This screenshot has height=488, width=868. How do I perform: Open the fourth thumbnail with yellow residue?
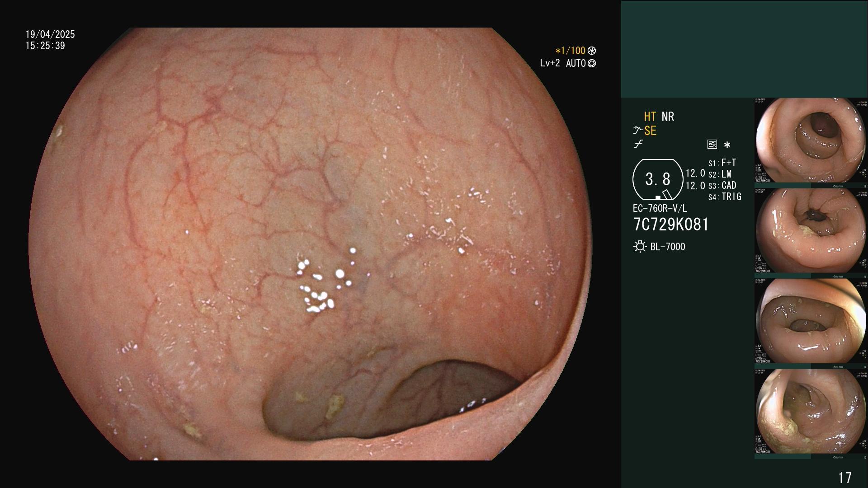click(811, 412)
